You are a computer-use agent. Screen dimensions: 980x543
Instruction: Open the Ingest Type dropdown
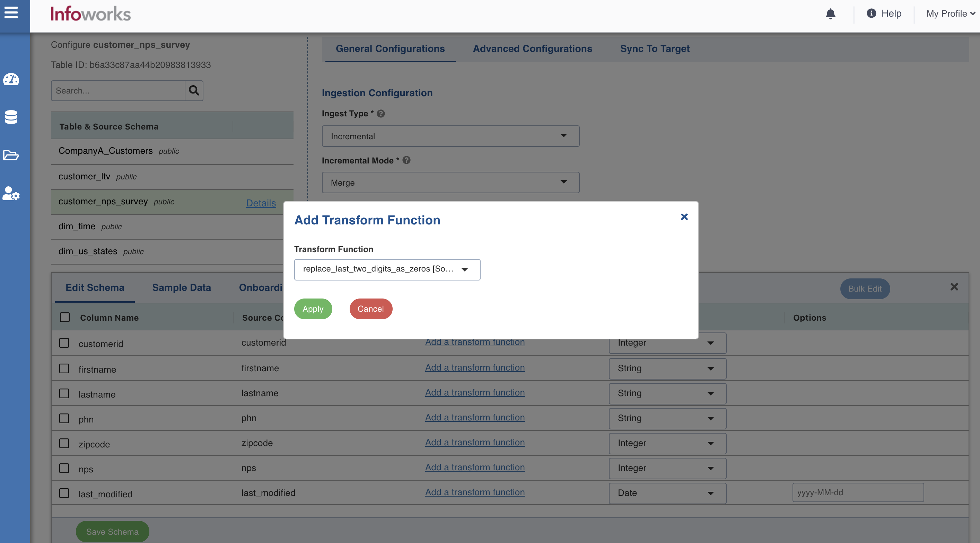(450, 136)
